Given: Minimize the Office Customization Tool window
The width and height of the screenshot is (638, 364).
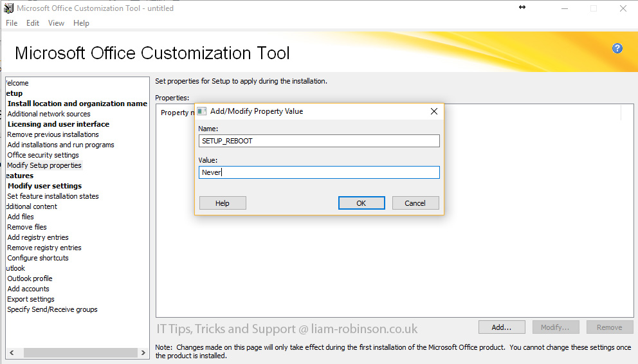Looking at the screenshot, I should tap(564, 8).
